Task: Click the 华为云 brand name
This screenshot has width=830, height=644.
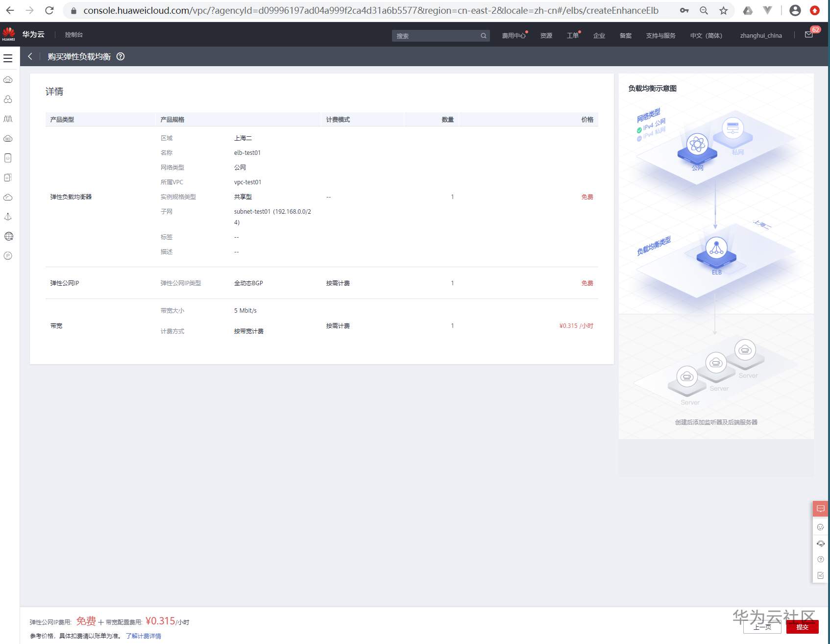Action: click(33, 34)
